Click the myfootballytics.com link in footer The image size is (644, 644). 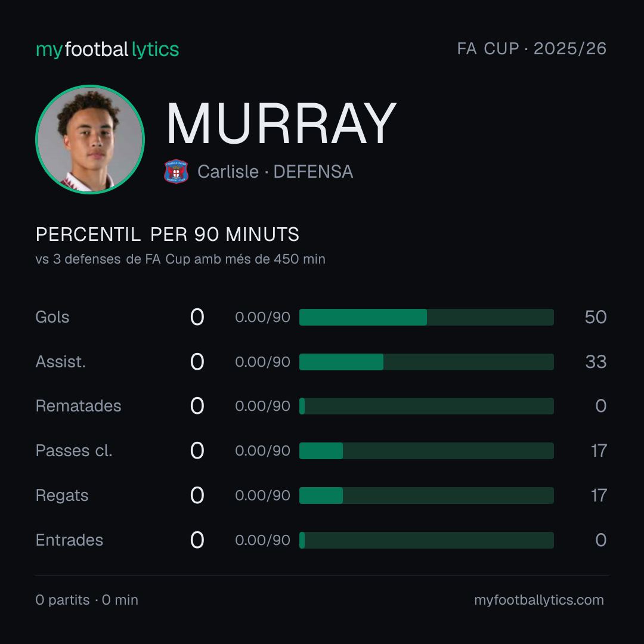[539, 600]
